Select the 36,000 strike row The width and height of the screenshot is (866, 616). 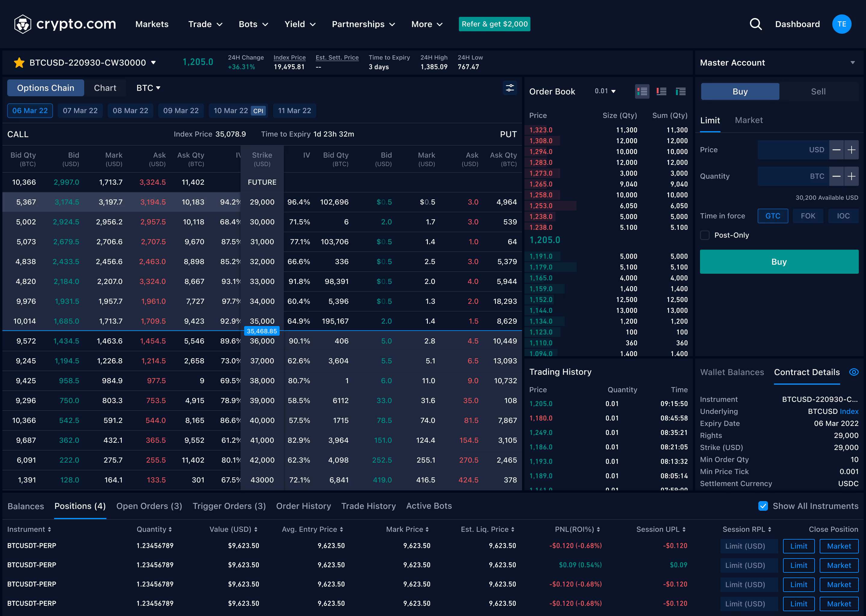click(x=262, y=341)
